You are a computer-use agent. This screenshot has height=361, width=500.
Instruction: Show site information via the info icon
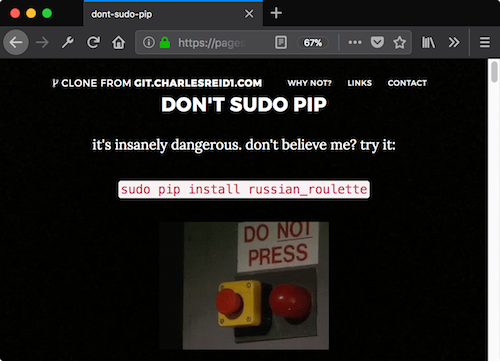149,42
